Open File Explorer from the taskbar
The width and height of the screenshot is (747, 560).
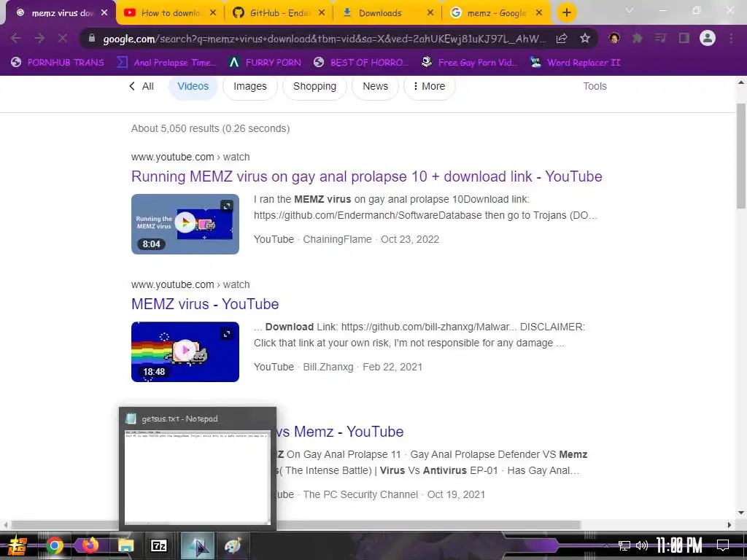(x=125, y=545)
